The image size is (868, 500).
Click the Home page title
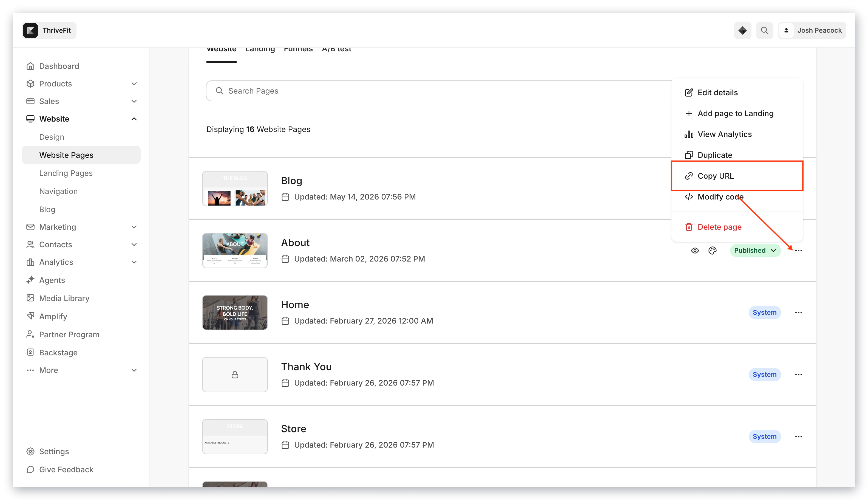tap(295, 305)
